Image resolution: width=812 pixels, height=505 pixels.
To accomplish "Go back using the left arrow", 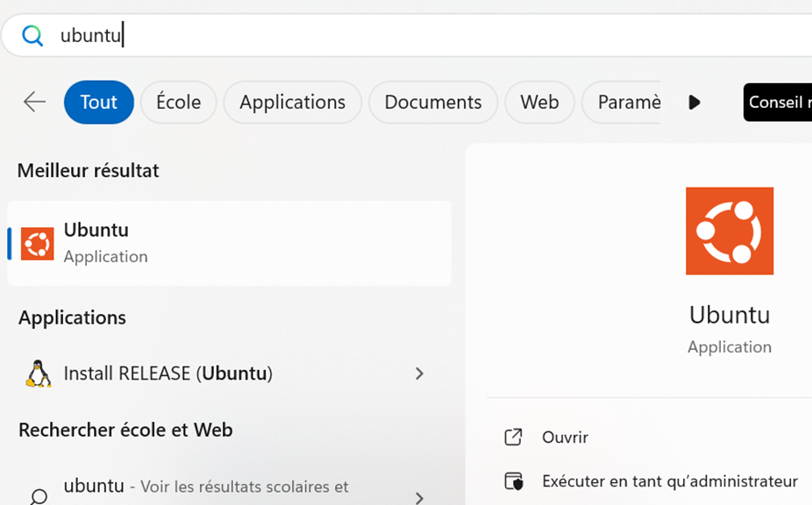I will pyautogui.click(x=35, y=102).
